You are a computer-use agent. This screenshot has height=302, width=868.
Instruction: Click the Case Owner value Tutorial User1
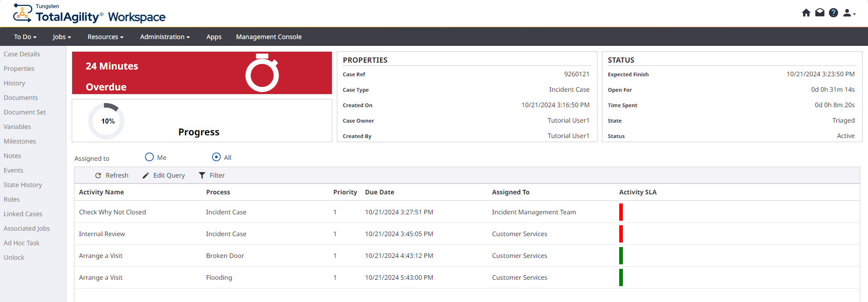(x=568, y=120)
